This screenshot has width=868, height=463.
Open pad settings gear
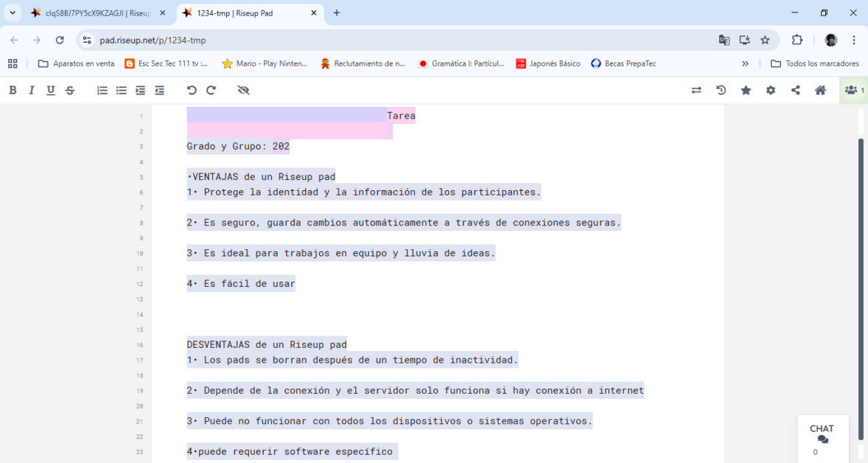(x=771, y=90)
